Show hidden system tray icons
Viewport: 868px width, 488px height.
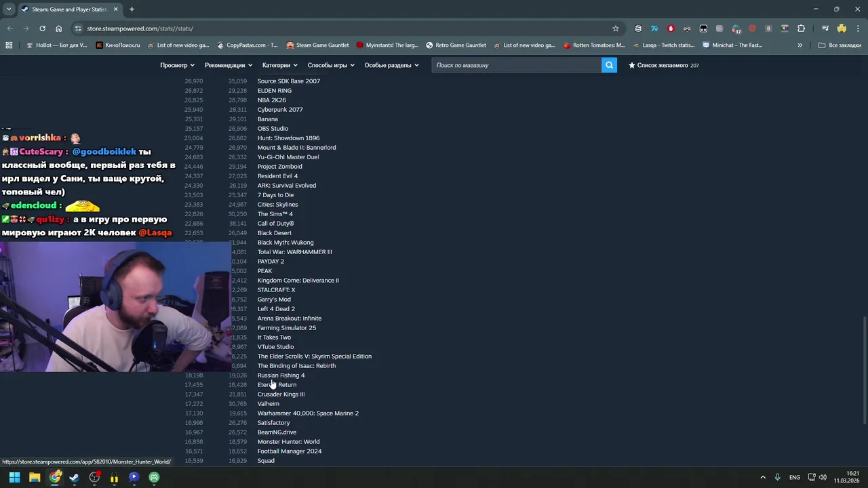click(763, 477)
